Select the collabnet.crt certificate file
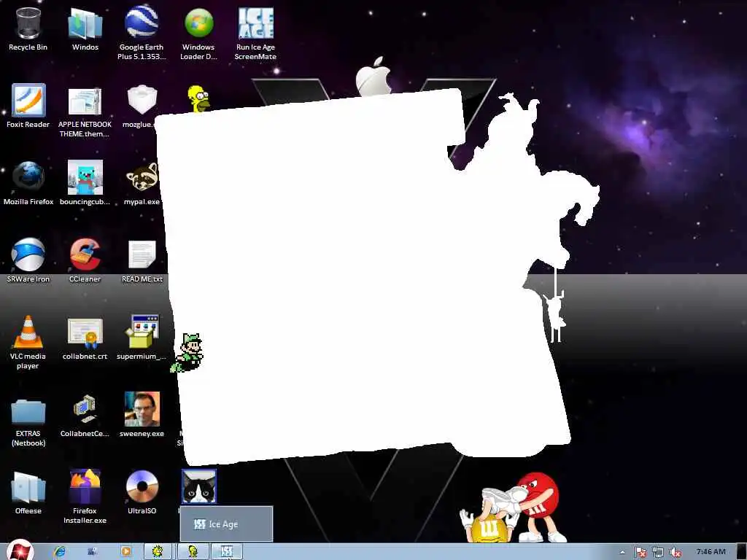Image resolution: width=747 pixels, height=560 pixels. tap(85, 338)
